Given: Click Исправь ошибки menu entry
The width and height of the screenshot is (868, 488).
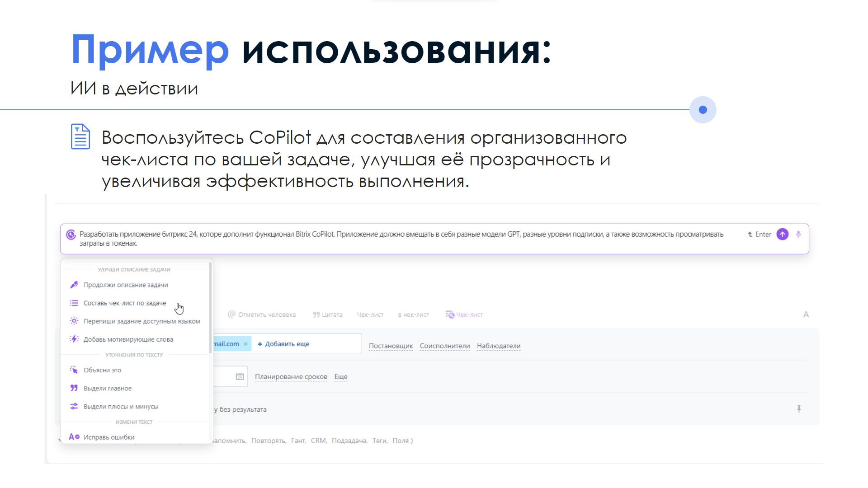Looking at the screenshot, I should (x=108, y=437).
